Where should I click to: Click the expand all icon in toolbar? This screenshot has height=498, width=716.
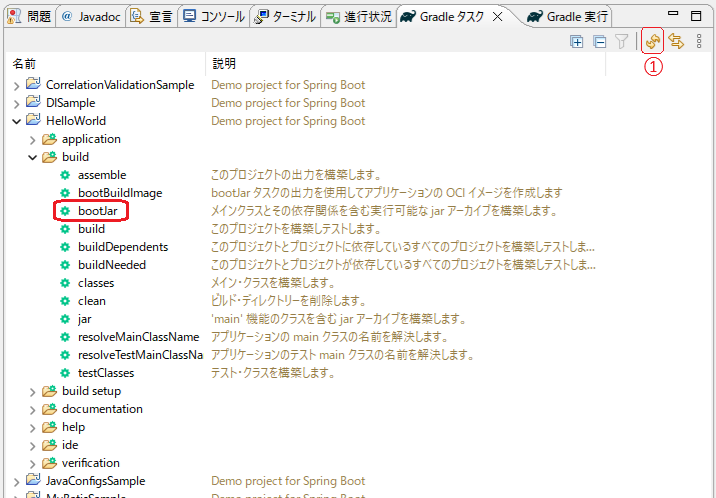click(576, 41)
